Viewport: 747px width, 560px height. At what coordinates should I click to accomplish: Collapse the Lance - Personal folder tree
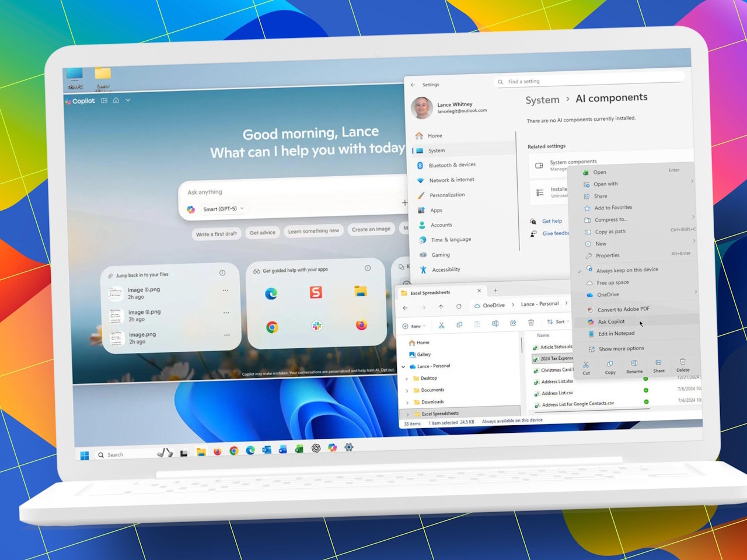pos(403,366)
